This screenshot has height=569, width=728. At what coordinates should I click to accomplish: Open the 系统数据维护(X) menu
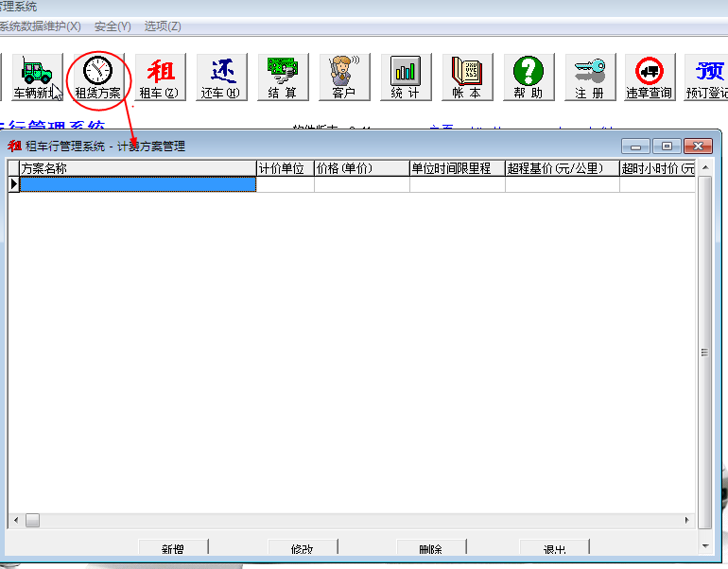40,26
